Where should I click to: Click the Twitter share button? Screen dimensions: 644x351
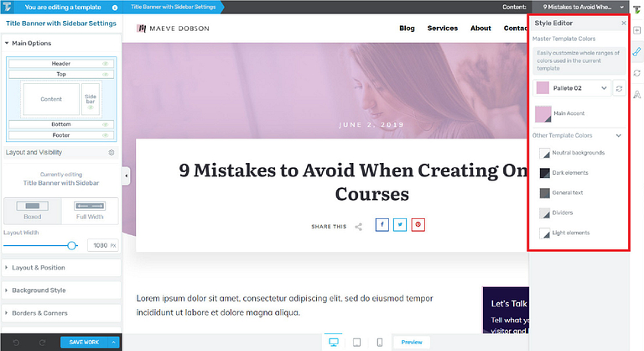point(400,225)
